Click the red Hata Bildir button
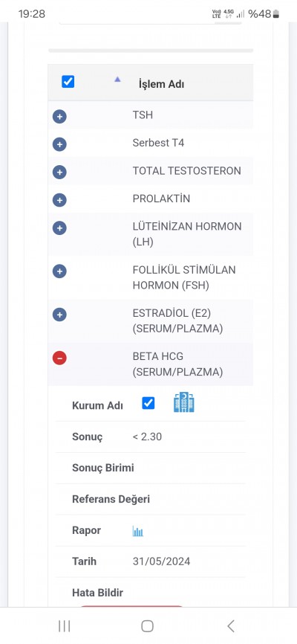 tap(131, 606)
